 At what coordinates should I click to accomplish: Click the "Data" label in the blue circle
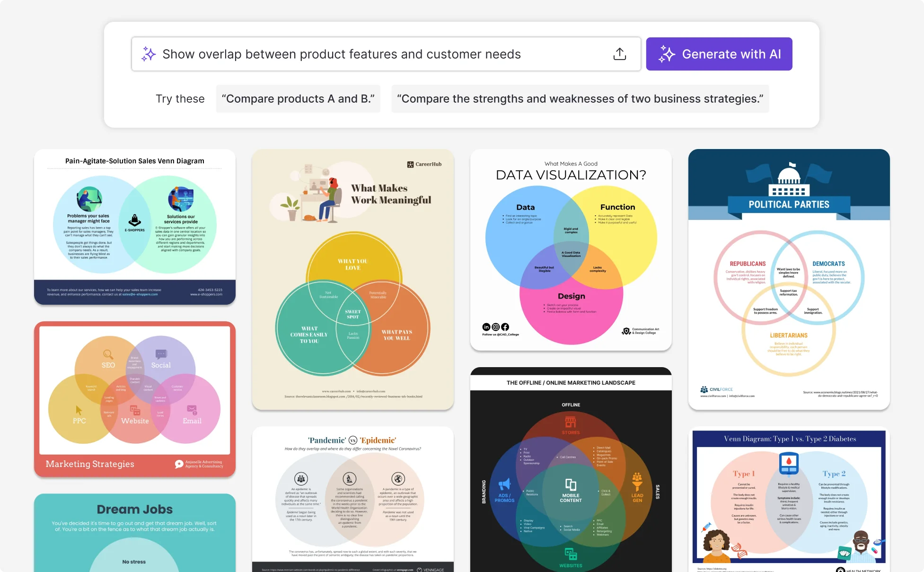(x=525, y=207)
